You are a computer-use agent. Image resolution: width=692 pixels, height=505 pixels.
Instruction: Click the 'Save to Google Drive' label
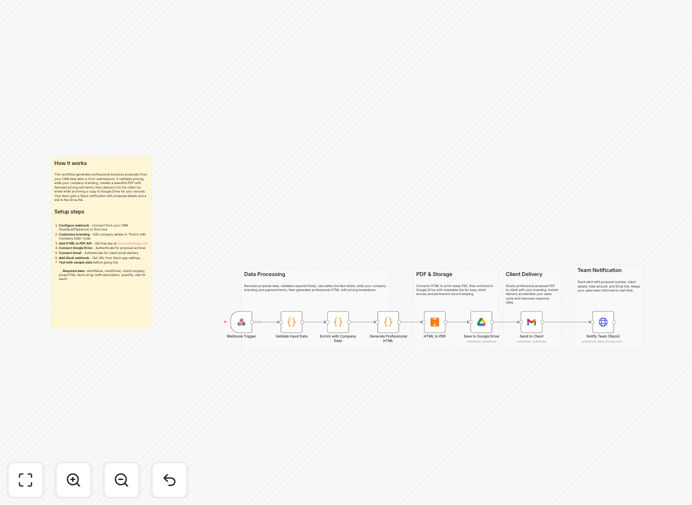click(x=481, y=336)
